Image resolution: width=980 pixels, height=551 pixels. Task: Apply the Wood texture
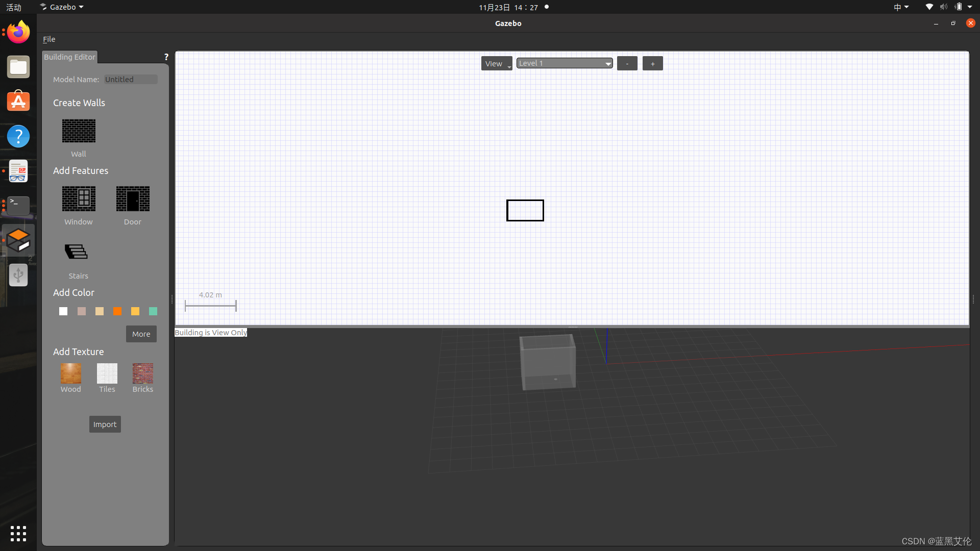point(71,373)
